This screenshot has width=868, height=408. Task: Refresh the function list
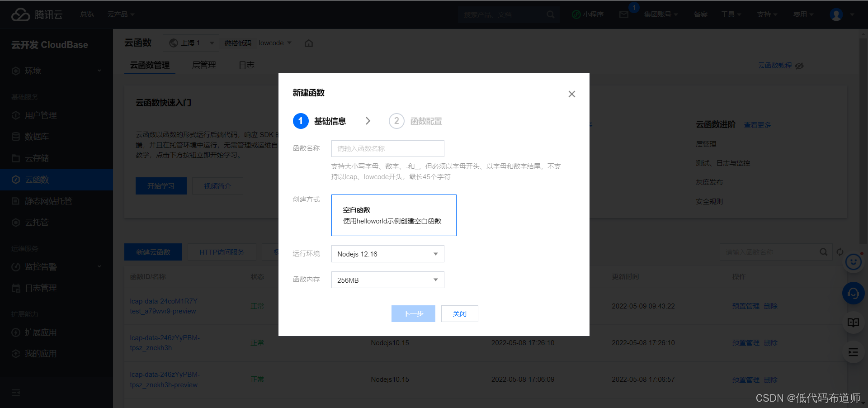[840, 252]
